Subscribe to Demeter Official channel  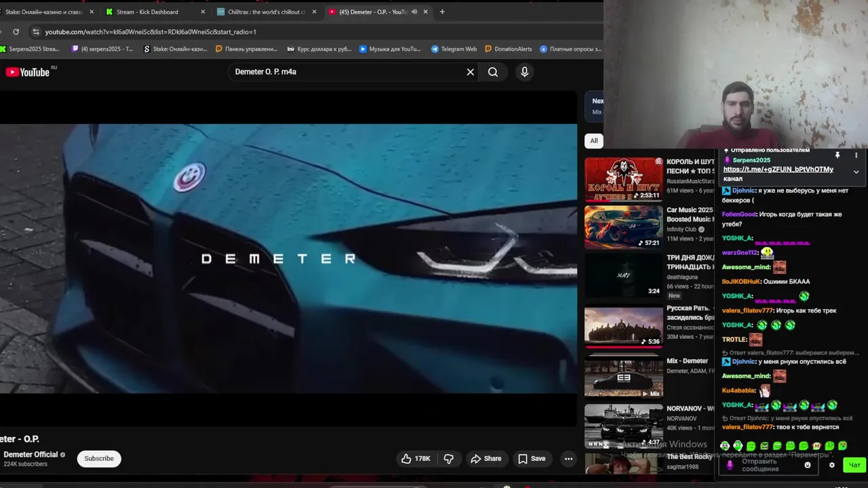coord(99,459)
